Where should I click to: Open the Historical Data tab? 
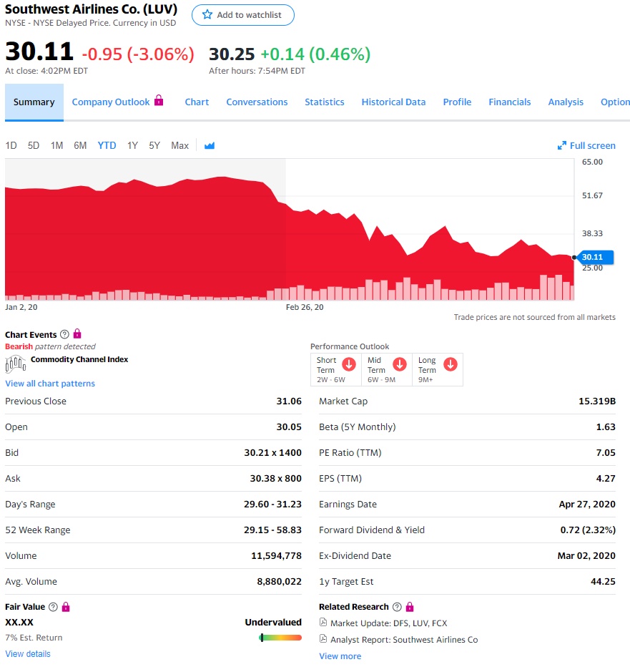coord(393,102)
